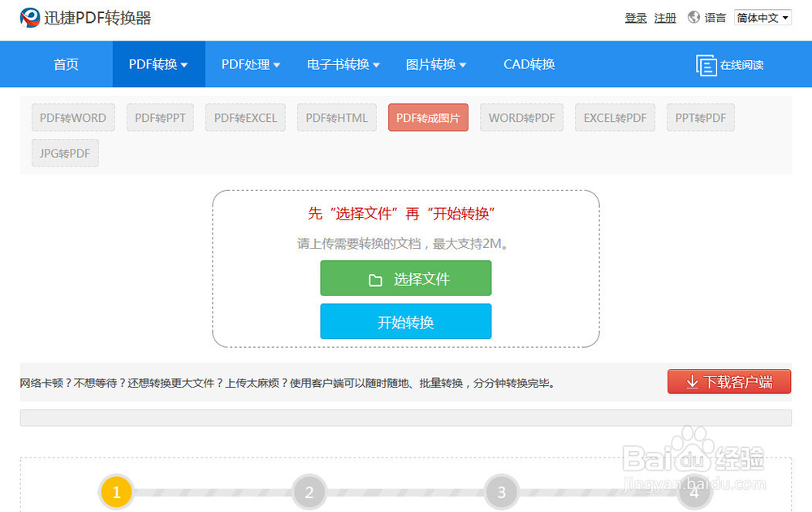Expand the PDF处理 dropdown menu
The height and width of the screenshot is (512, 812).
[x=248, y=64]
